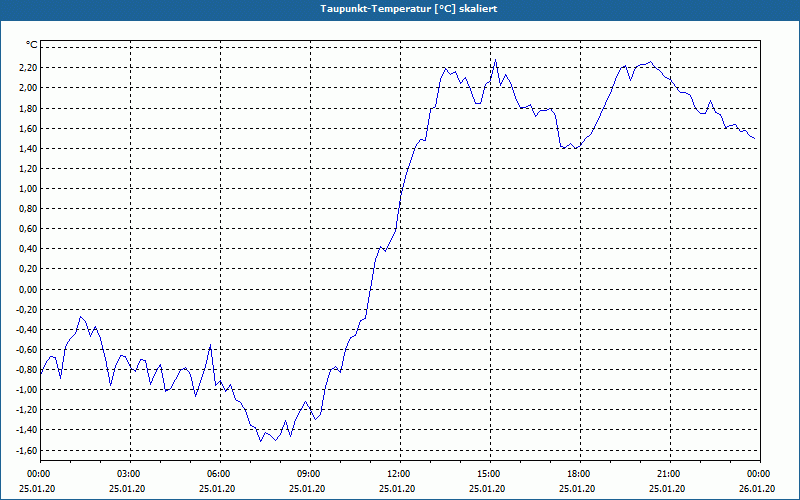Select the 25.01.20 date beneath 06:00
The height and width of the screenshot is (500, 800).
click(x=217, y=488)
